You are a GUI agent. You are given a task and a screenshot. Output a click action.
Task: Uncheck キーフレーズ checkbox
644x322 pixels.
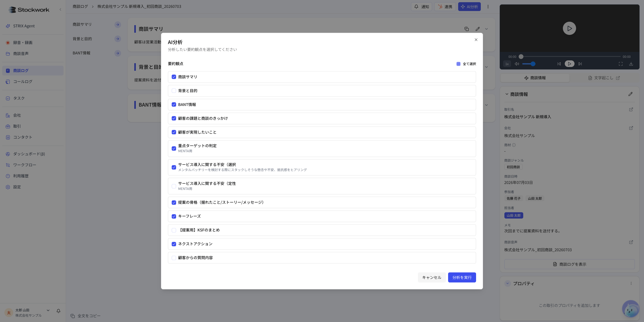[x=174, y=216]
